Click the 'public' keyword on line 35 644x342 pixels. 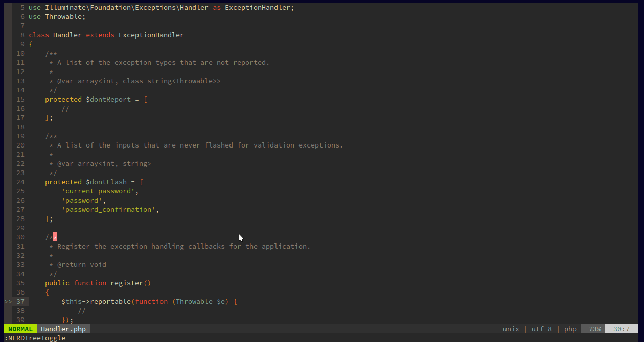pyautogui.click(x=57, y=283)
